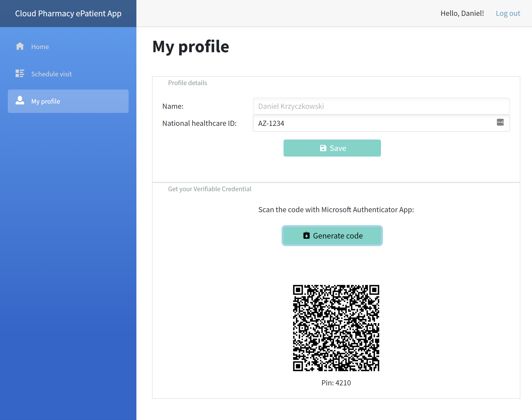This screenshot has height=420, width=532.
Task: Click the floppy disk icon on Save
Action: (323, 148)
